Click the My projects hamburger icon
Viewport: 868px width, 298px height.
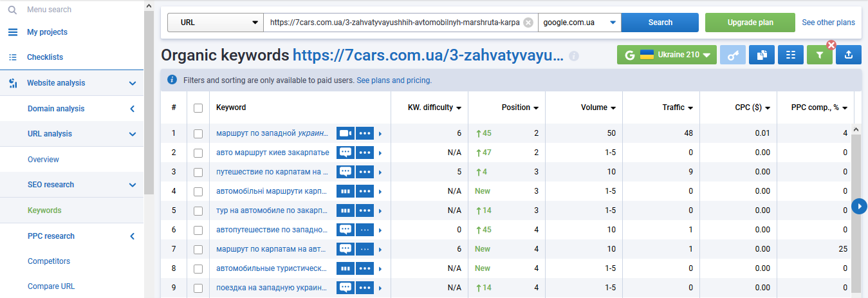coord(13,32)
